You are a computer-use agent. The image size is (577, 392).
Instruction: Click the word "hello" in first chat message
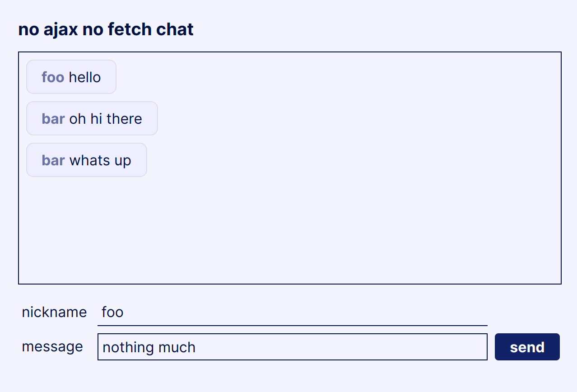pyautogui.click(x=84, y=77)
